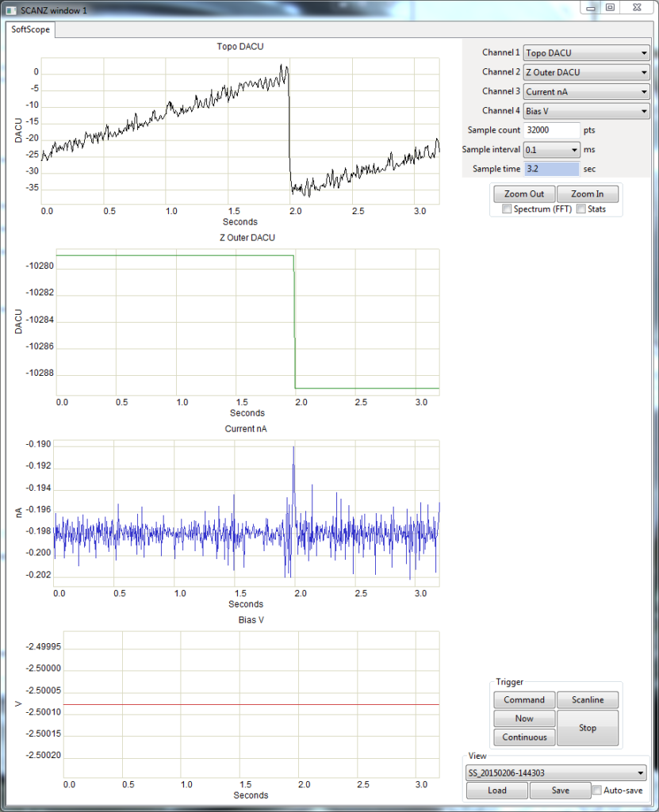Start Continuous trigger mode
Image resolution: width=659 pixels, height=812 pixels.
coord(524,737)
